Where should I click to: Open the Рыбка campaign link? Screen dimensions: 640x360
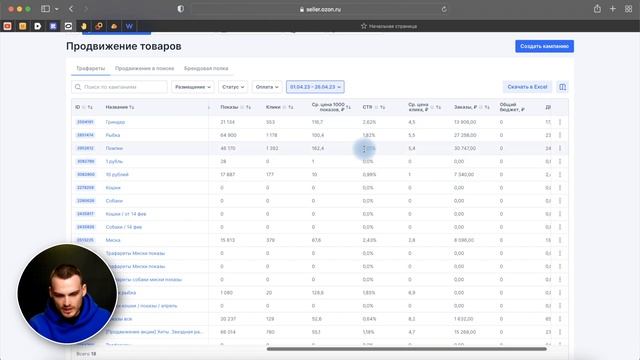(113, 135)
